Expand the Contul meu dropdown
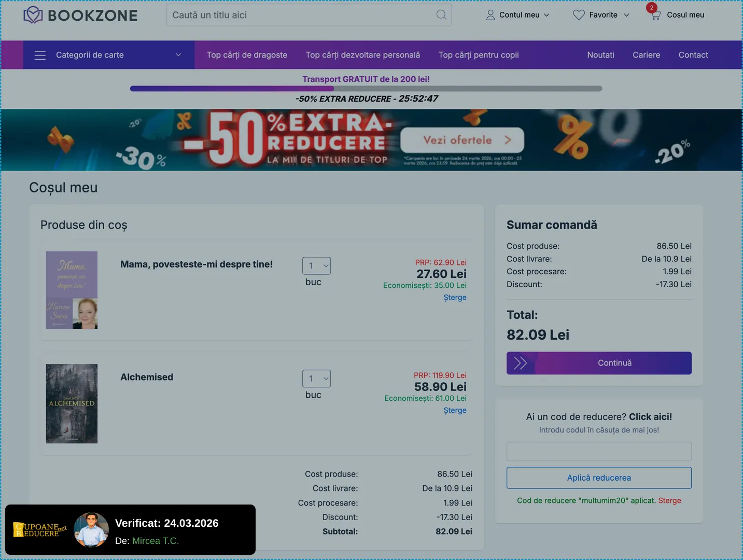 (546, 15)
